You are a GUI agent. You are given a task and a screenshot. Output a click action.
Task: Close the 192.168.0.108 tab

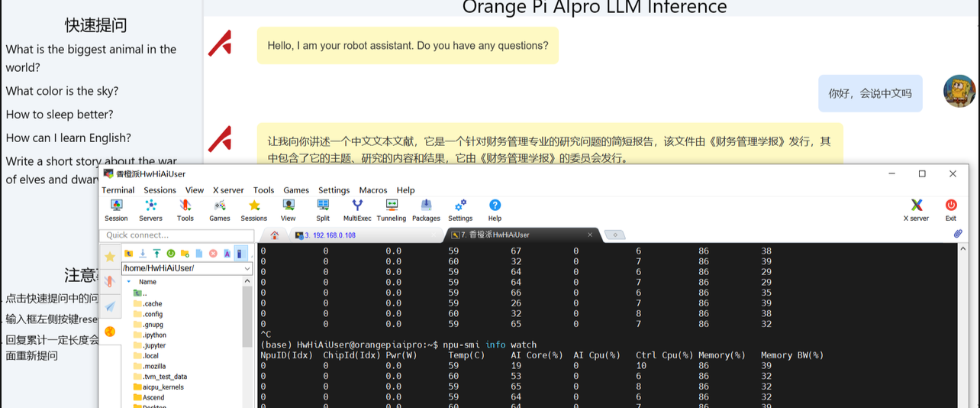(433, 235)
